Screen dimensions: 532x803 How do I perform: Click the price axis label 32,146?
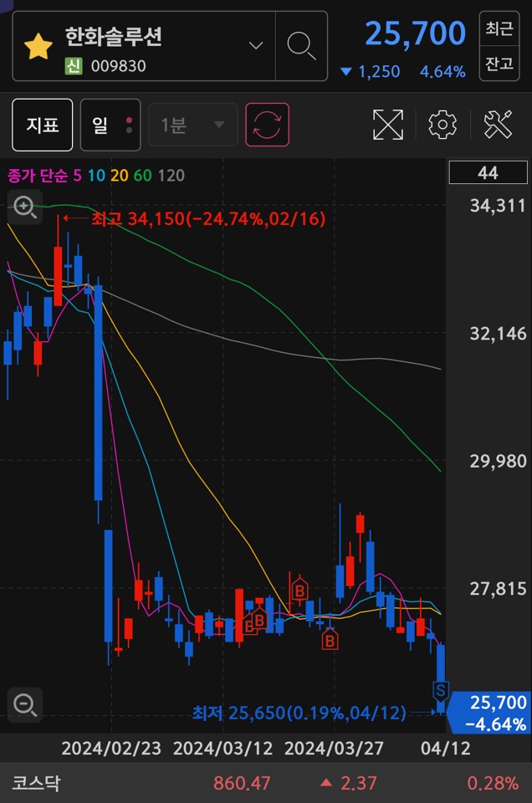[498, 334]
